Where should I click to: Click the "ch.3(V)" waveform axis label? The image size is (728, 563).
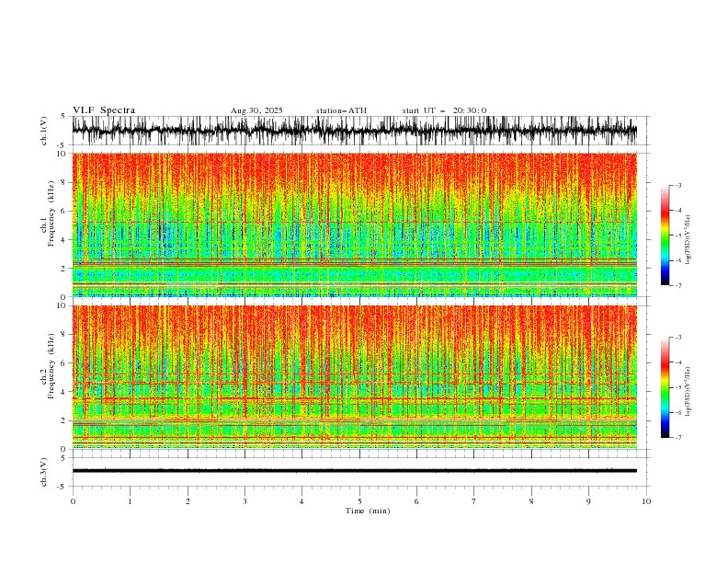tap(44, 472)
